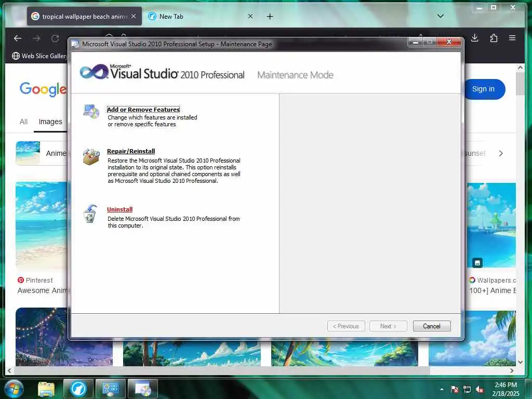Close the tropical wallpaper beach tab
The height and width of the screenshot is (399, 532).
coord(134,16)
